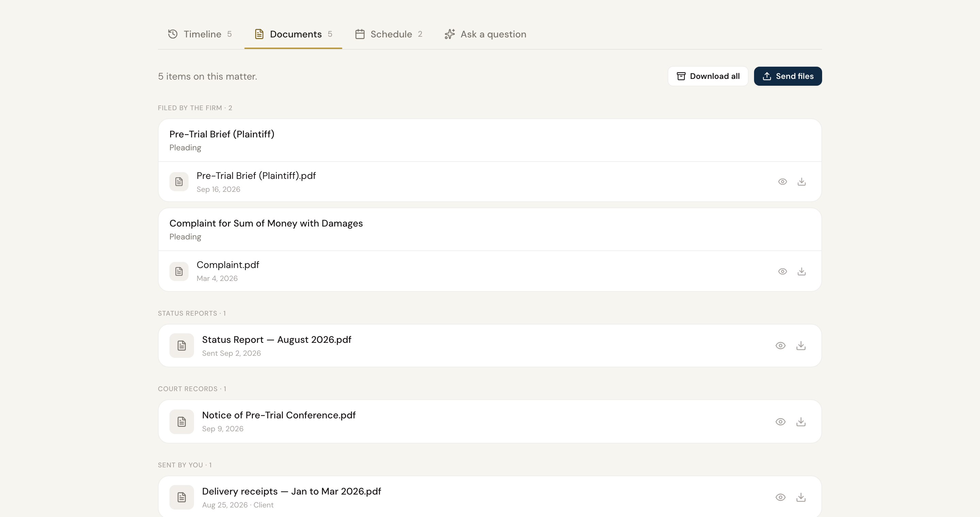Preview Delivery receipts Jan to Mar 2026.pdf
The image size is (980, 517).
tap(780, 497)
